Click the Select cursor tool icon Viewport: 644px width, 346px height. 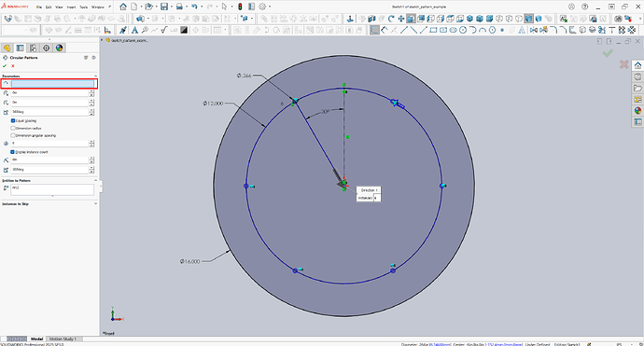point(224,7)
